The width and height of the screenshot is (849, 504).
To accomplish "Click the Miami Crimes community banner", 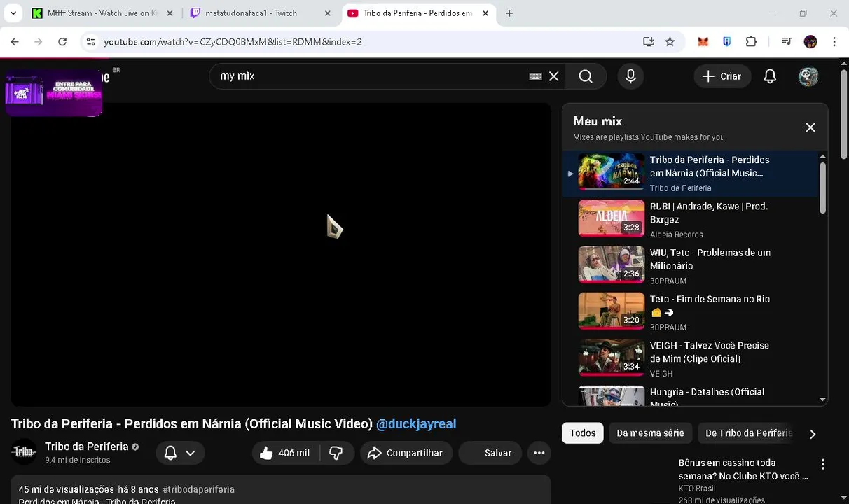I will (x=54, y=92).
